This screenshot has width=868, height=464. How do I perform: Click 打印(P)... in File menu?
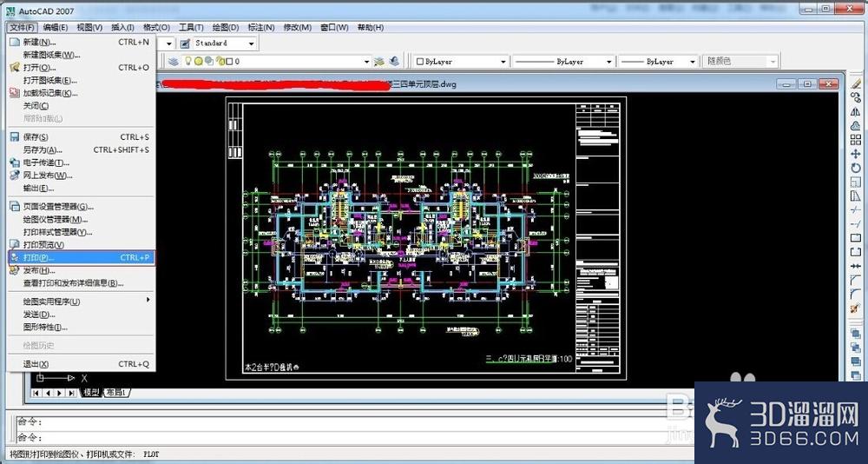click(82, 258)
